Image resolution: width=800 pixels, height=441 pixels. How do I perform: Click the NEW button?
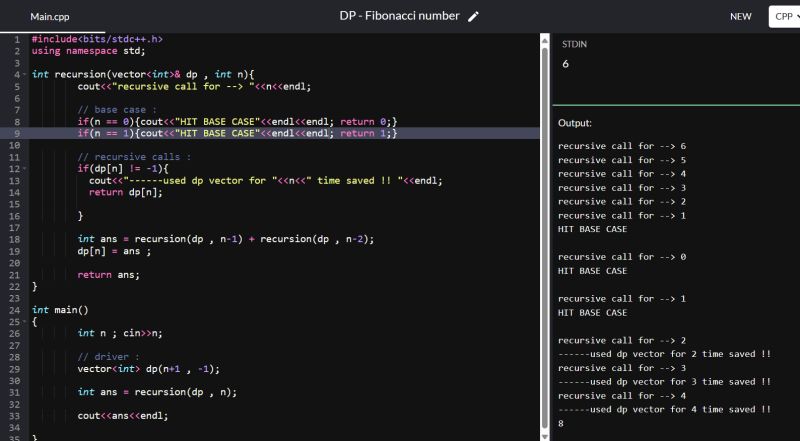740,16
